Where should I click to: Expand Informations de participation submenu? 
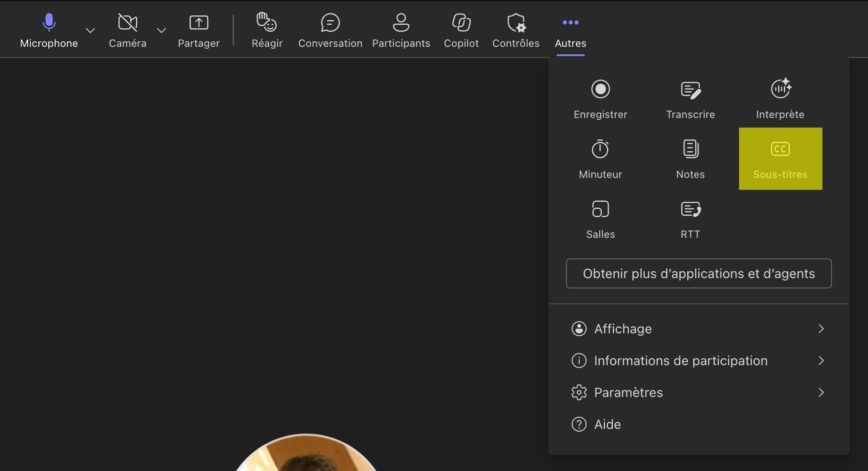[x=699, y=361]
